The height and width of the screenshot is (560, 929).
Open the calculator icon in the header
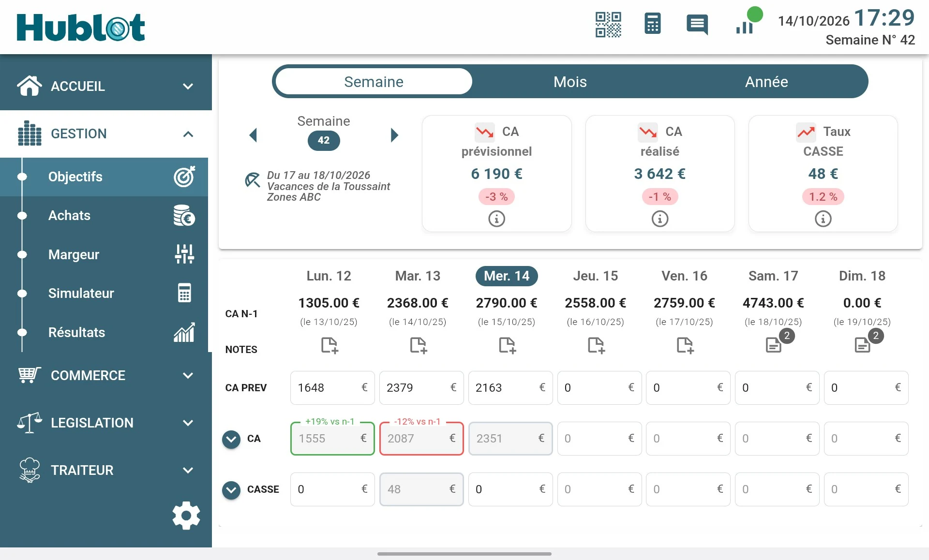[x=652, y=24]
